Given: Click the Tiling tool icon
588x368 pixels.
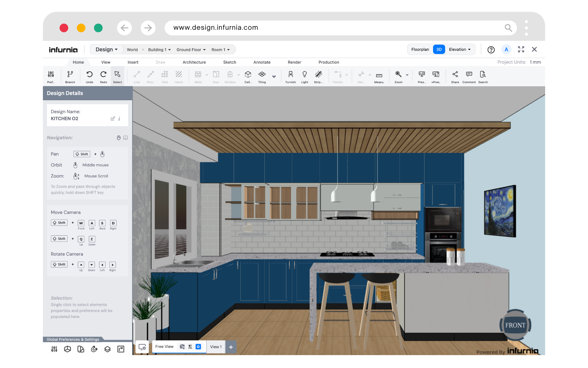Looking at the screenshot, I should click(262, 75).
